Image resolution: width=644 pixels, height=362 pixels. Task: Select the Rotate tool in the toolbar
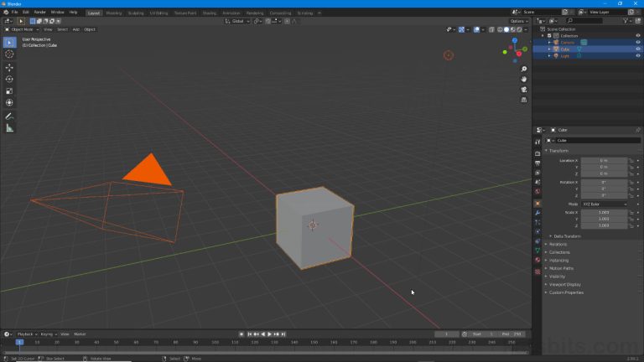pos(9,79)
